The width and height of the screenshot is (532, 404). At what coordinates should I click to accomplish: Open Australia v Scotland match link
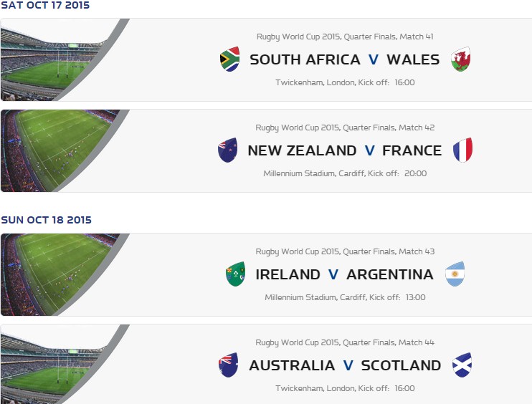tap(344, 366)
